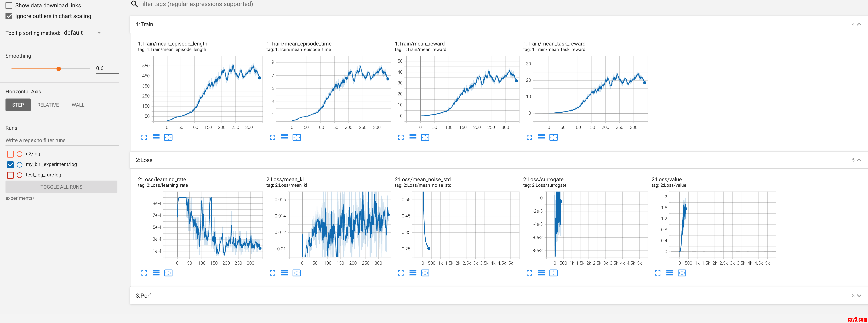Switch horizontal axis to WALL
868x323 pixels.
[x=78, y=105]
